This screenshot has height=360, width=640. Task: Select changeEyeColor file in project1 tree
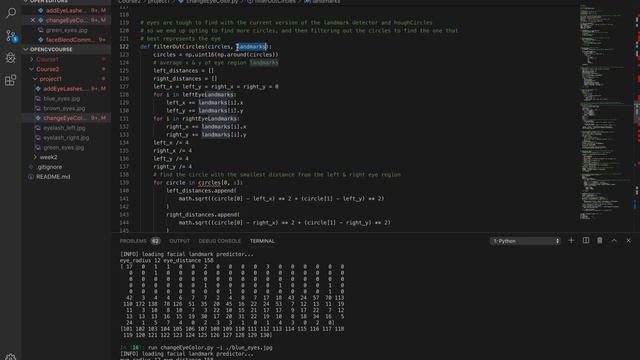click(66, 118)
